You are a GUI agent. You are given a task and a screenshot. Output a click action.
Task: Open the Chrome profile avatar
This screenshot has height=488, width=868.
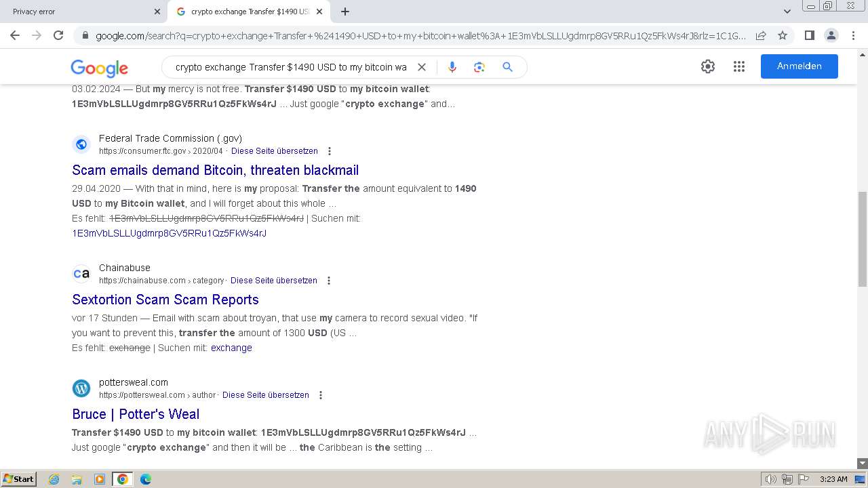click(x=831, y=35)
